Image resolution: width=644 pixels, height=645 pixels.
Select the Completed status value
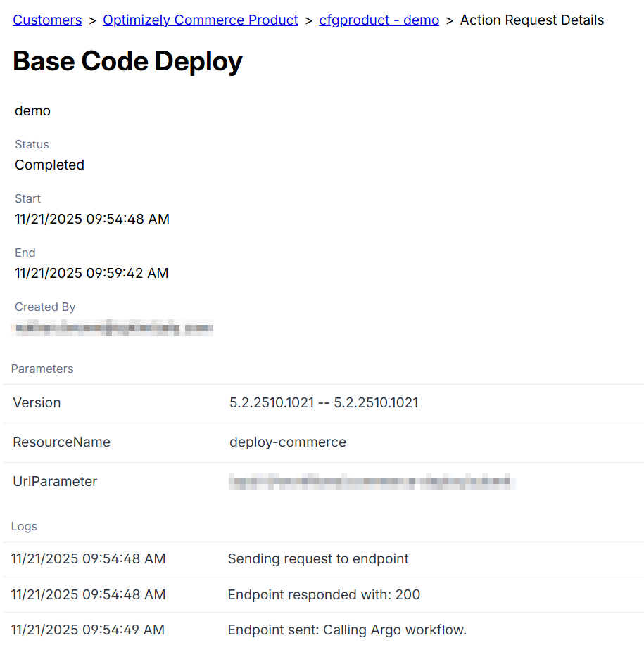tap(49, 165)
